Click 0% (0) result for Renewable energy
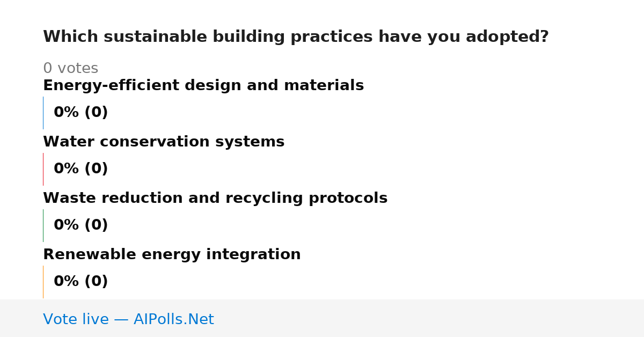The width and height of the screenshot is (644, 337). pyautogui.click(x=81, y=282)
